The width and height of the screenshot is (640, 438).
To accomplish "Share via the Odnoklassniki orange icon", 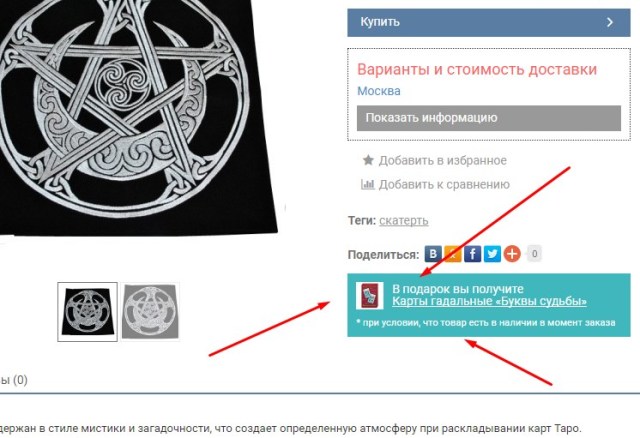I will click(453, 254).
